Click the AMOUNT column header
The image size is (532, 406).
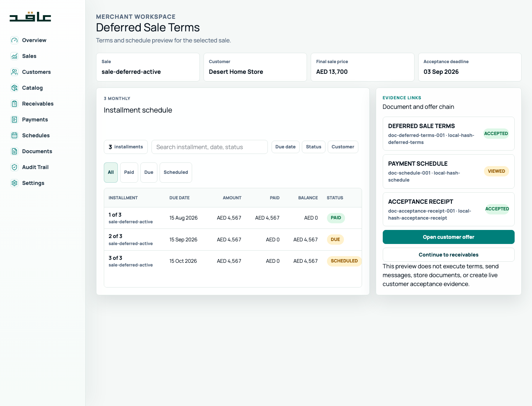[x=232, y=198]
